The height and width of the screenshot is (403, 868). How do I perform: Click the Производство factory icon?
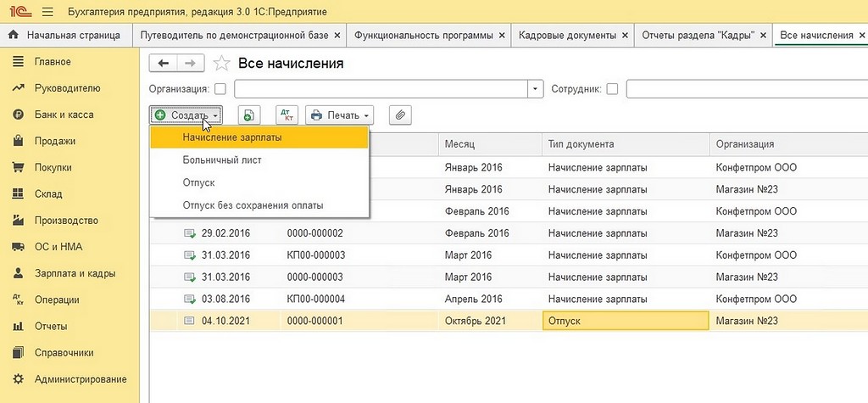tap(19, 220)
